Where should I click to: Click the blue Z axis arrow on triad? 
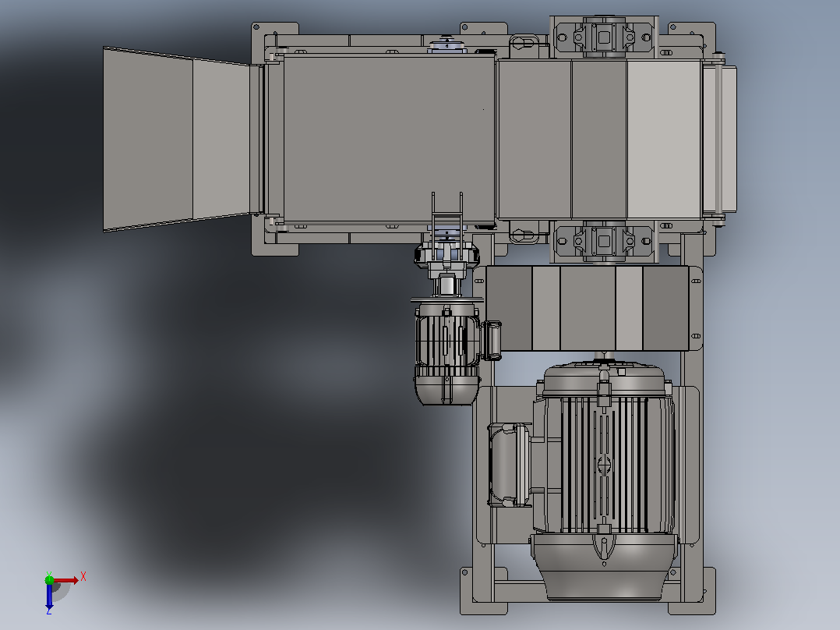tap(49, 596)
